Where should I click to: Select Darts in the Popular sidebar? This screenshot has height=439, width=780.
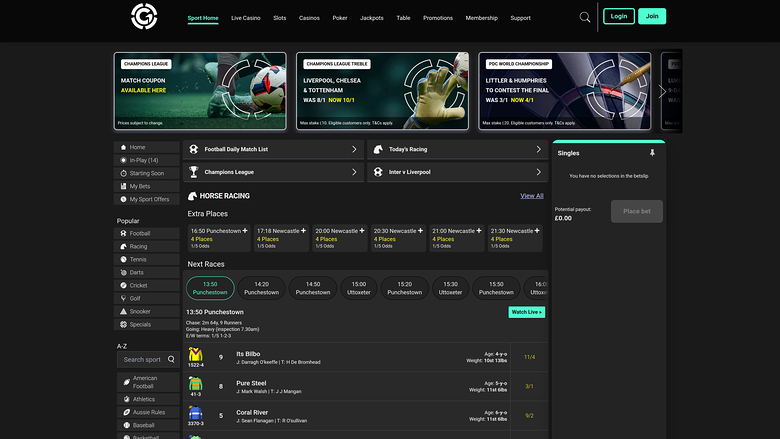(x=138, y=272)
